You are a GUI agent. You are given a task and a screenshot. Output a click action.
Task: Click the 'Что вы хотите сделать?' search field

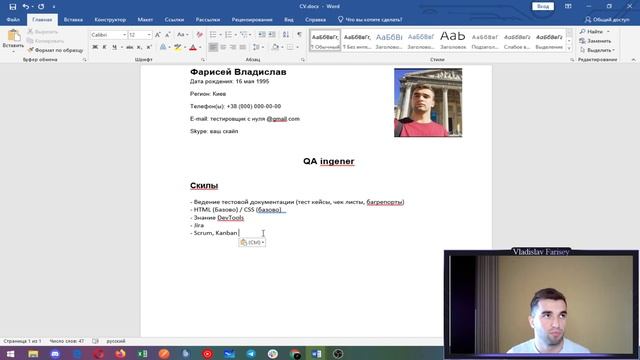[x=370, y=20]
